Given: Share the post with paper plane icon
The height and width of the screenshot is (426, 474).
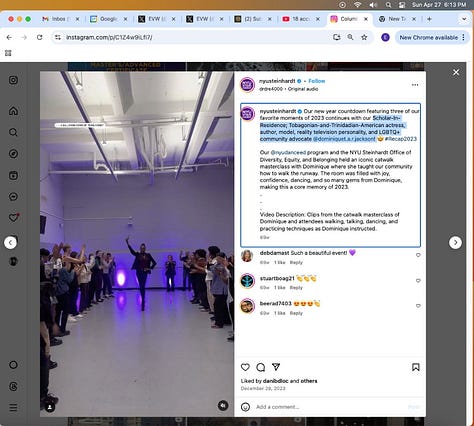Looking at the screenshot, I should pyautogui.click(x=276, y=367).
